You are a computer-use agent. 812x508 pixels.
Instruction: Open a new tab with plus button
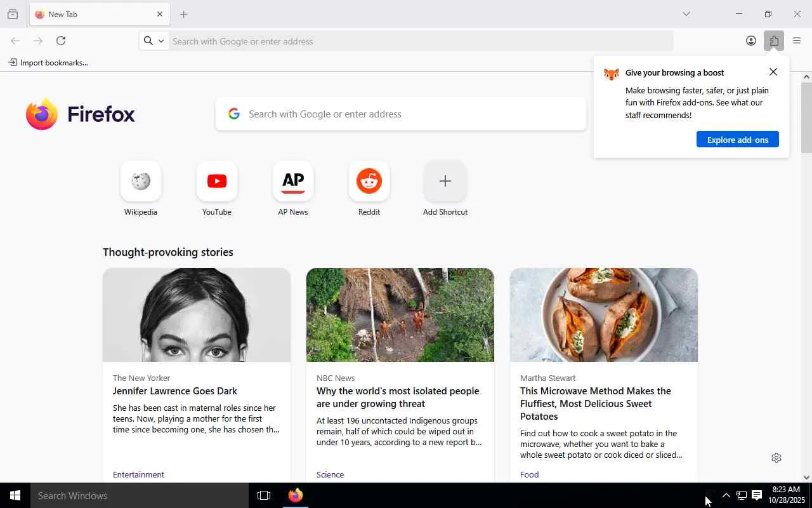[184, 14]
